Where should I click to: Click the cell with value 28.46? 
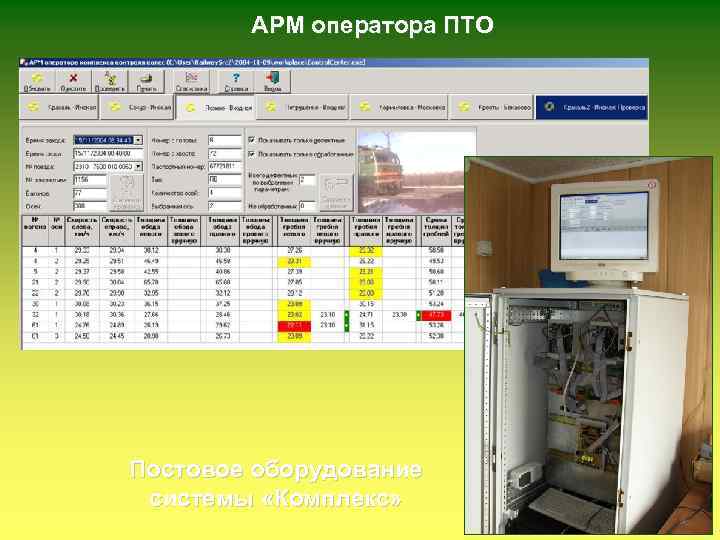tap(223, 315)
